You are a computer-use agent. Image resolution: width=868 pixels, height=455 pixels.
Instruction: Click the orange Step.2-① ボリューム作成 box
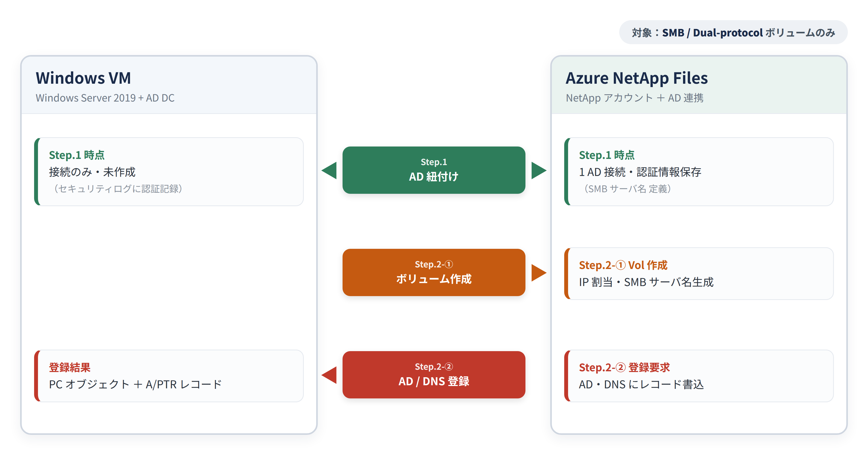(434, 272)
